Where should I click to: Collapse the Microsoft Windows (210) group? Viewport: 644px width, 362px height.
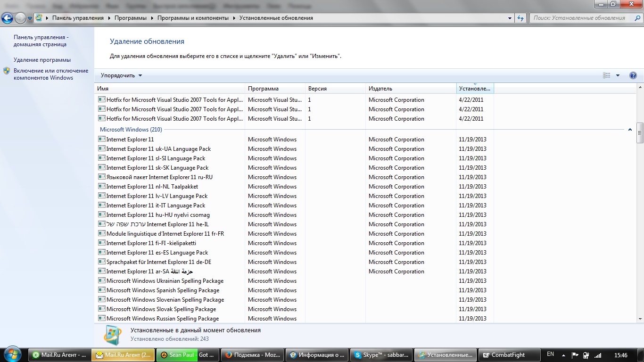[630, 130]
